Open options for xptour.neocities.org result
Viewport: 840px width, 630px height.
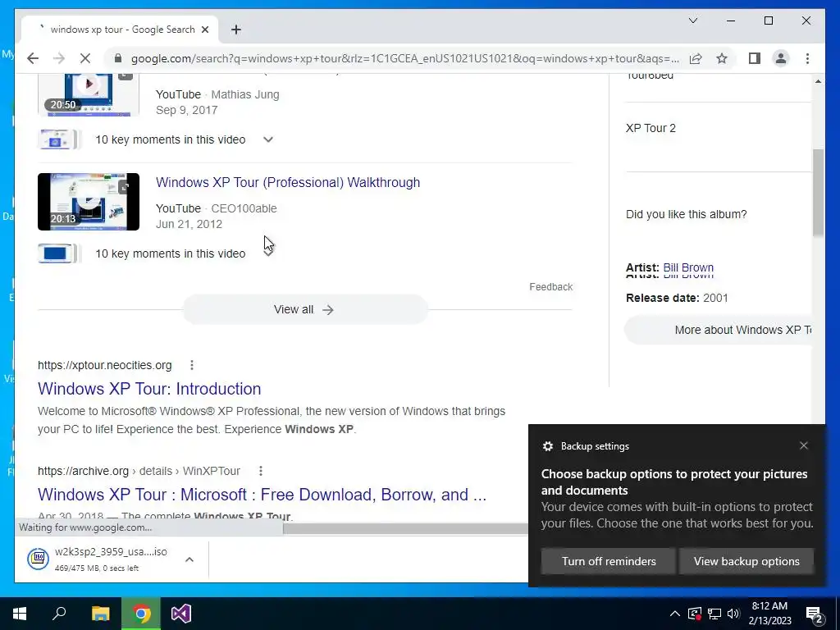coord(192,365)
